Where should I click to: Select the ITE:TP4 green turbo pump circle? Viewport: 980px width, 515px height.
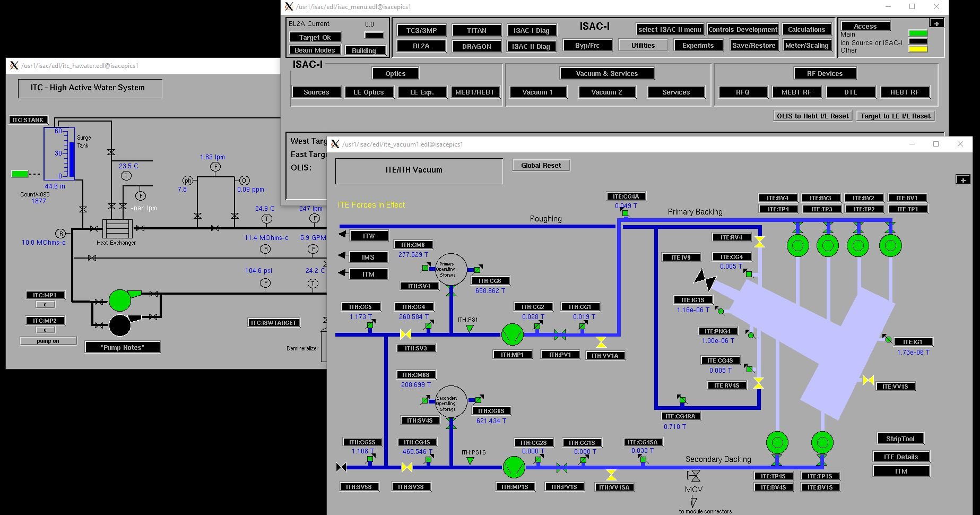[797, 246]
